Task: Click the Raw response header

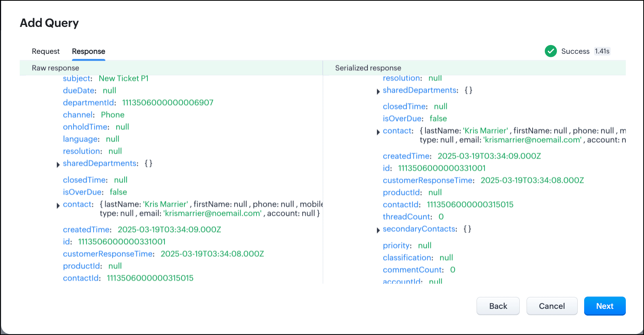Action: [55, 68]
